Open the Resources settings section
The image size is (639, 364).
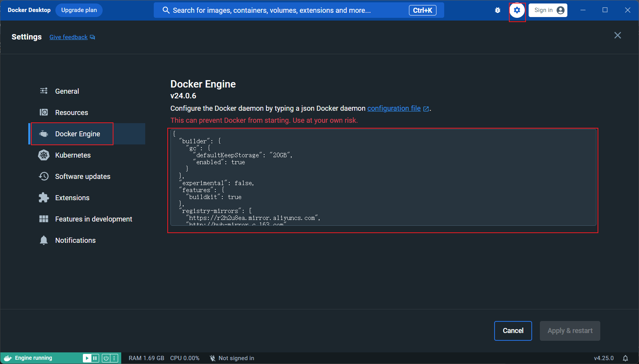pyautogui.click(x=71, y=113)
